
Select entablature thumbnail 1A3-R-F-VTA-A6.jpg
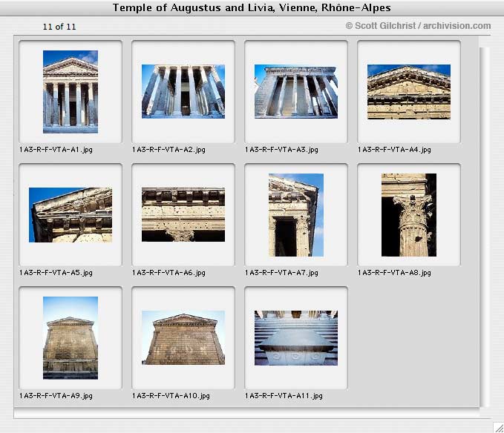(x=183, y=215)
